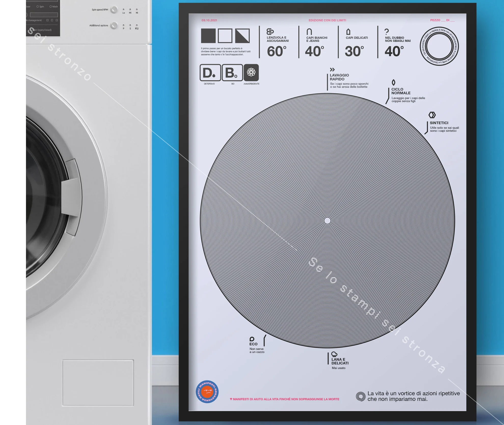This screenshot has height=425, width=504.
Task: Click the white empty square swatch
Action: pos(225,36)
